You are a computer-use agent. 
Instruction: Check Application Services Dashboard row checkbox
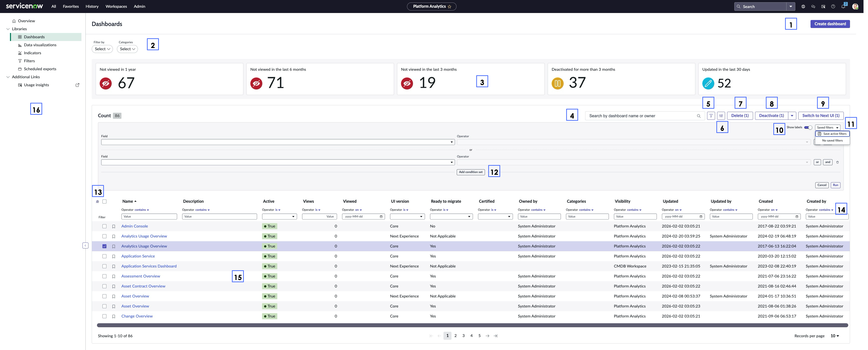point(104,266)
